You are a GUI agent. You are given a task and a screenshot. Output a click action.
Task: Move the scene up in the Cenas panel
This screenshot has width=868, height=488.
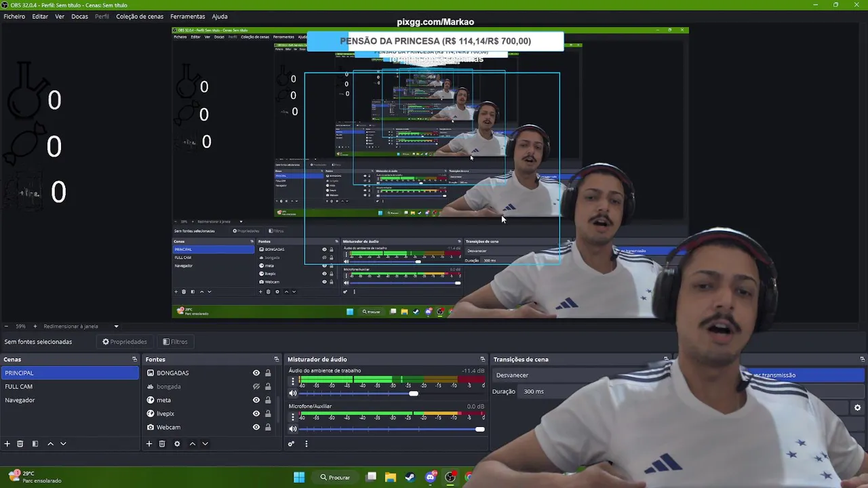tap(50, 444)
